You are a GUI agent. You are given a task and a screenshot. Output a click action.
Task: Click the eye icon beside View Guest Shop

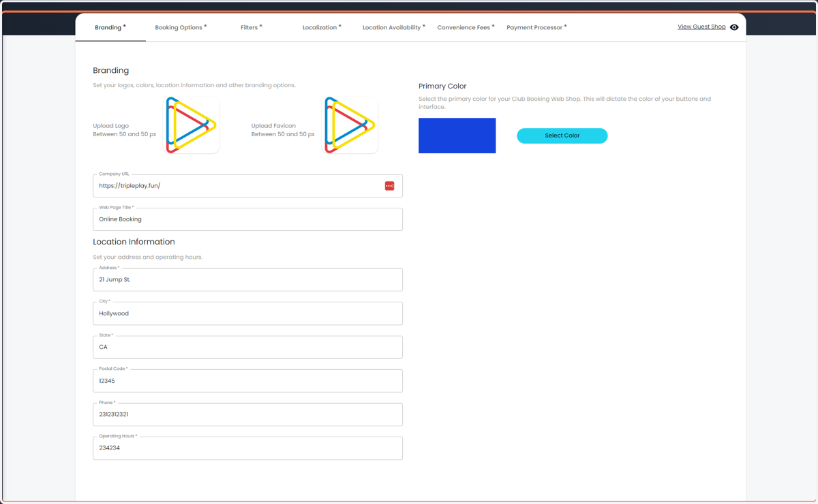pos(734,27)
